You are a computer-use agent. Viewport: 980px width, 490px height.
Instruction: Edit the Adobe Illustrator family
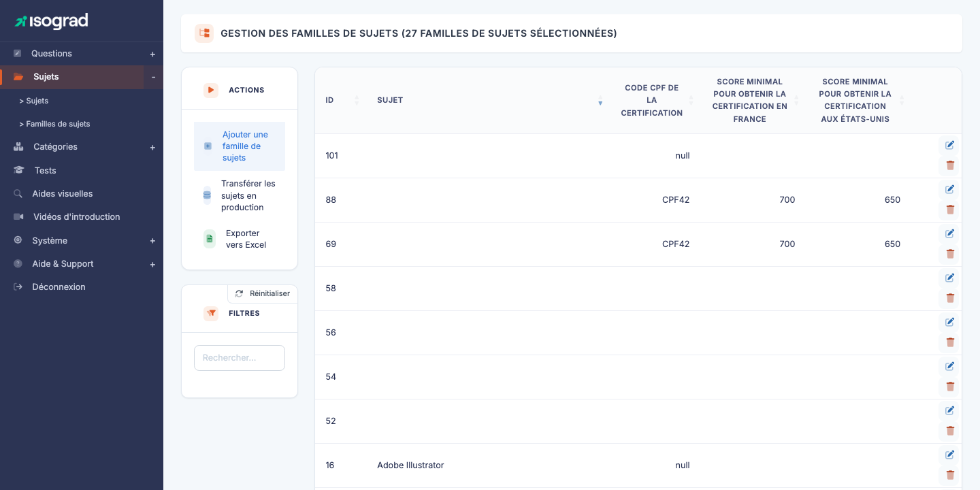point(950,455)
